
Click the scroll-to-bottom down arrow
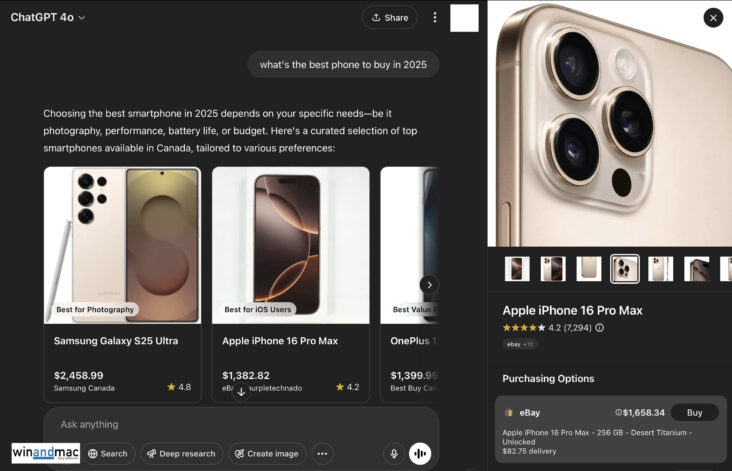click(x=241, y=392)
